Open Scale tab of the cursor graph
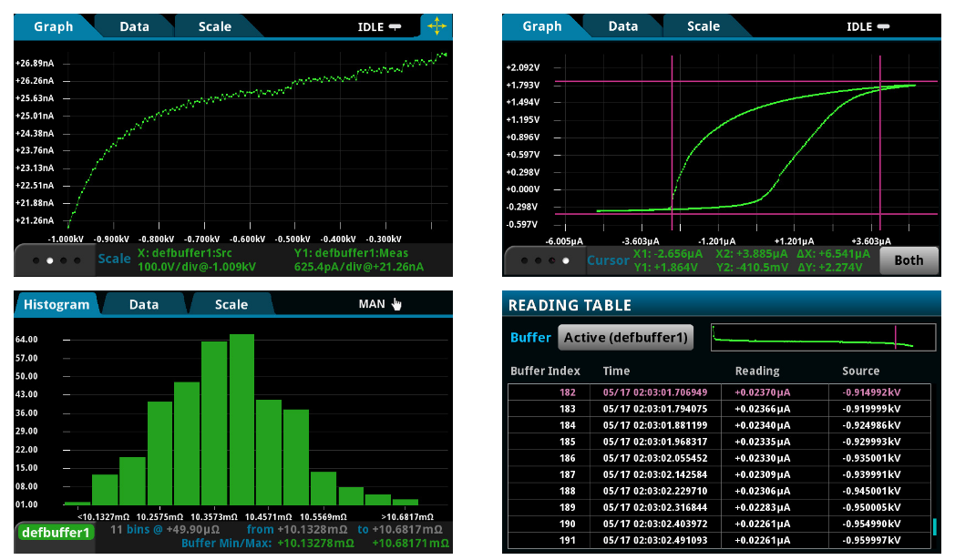955x560 pixels. (x=703, y=26)
